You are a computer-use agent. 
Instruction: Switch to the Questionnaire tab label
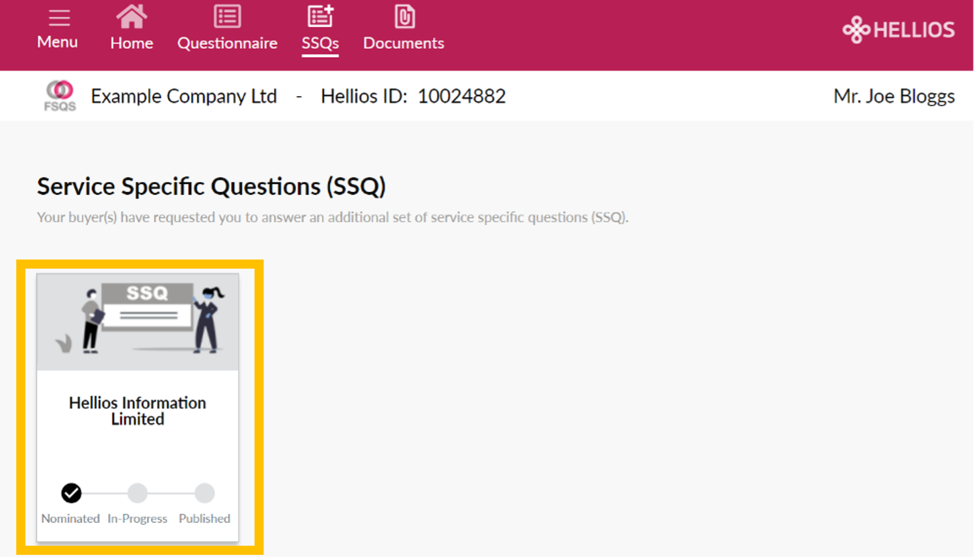227,43
